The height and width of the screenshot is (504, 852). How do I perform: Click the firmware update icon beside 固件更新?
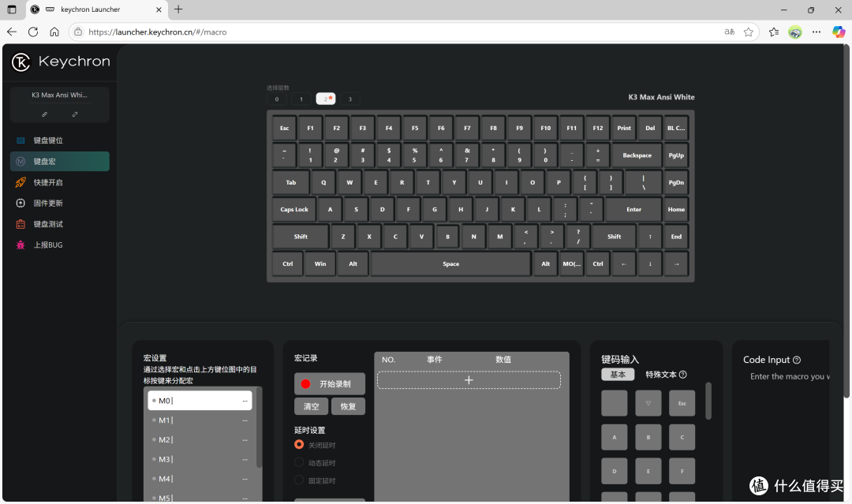(x=21, y=203)
